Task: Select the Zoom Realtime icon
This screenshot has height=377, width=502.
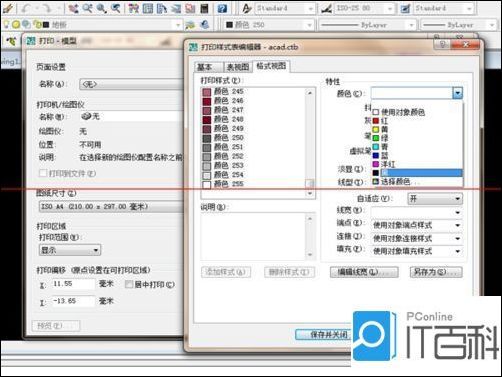Action: 87,8
